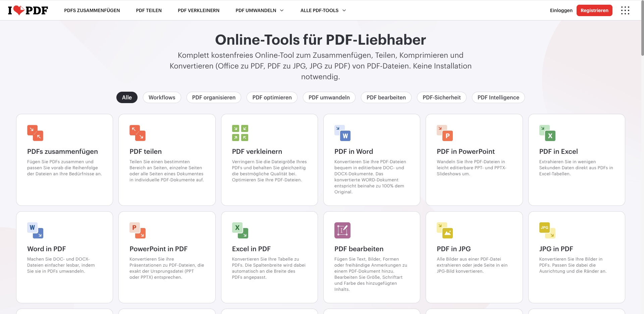Click the Word in PDF icon

35,230
